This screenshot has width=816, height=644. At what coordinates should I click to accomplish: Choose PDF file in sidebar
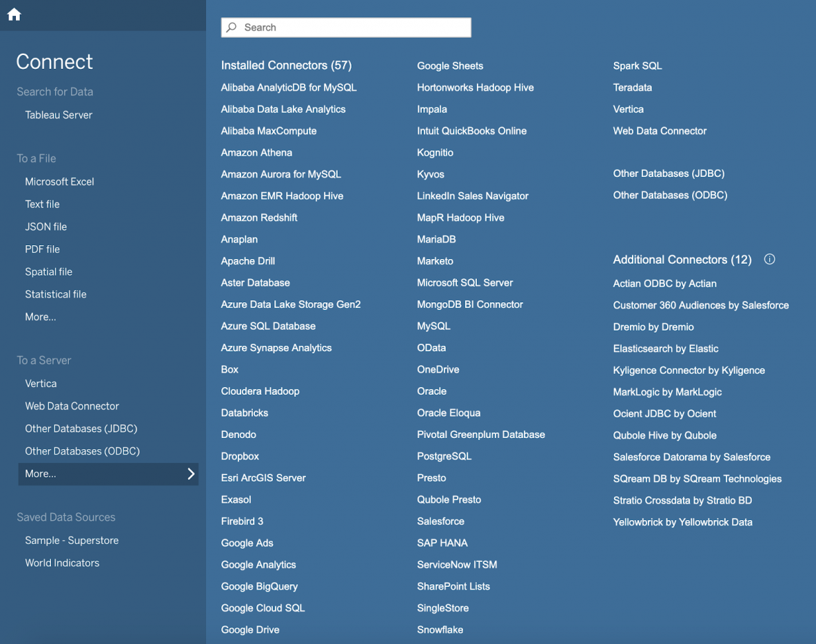coord(43,249)
